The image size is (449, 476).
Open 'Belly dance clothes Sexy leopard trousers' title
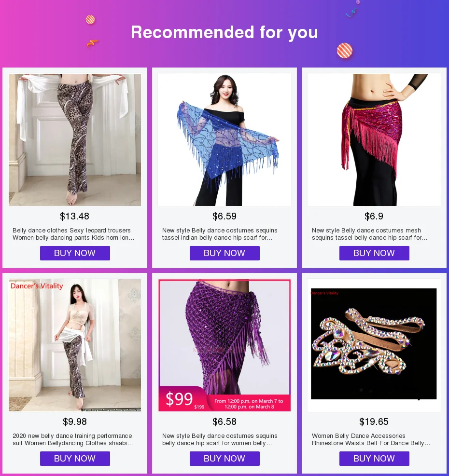click(x=73, y=234)
